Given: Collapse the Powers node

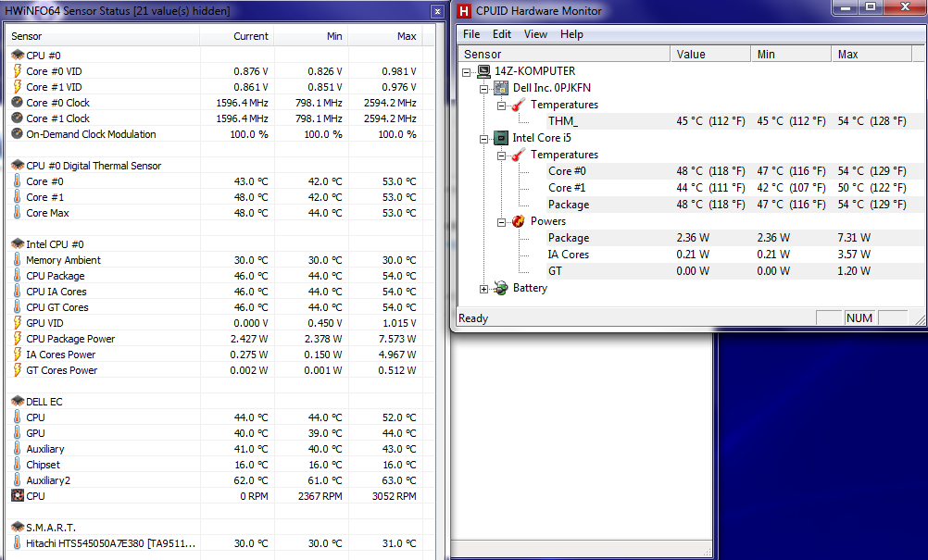Looking at the screenshot, I should coord(501,222).
